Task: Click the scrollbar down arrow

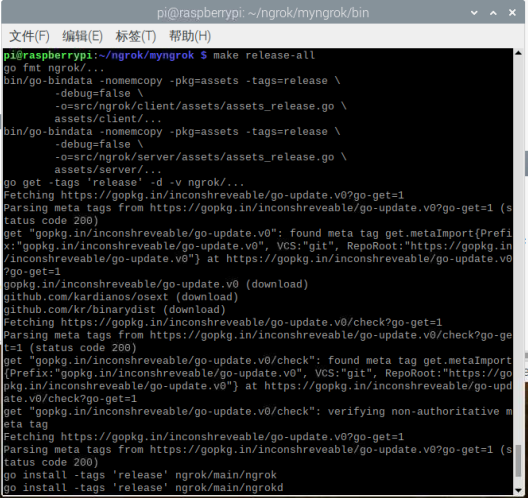Action: 518,490
